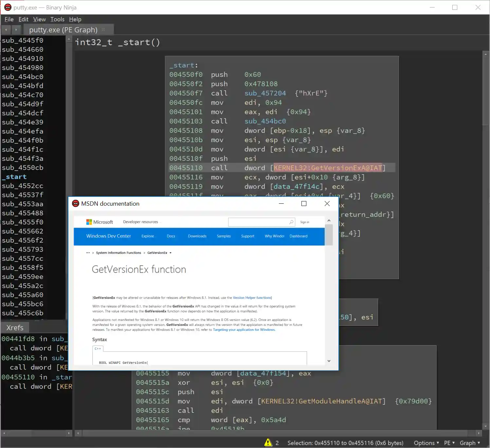Follow the Version Helper functions link

pyautogui.click(x=252, y=298)
